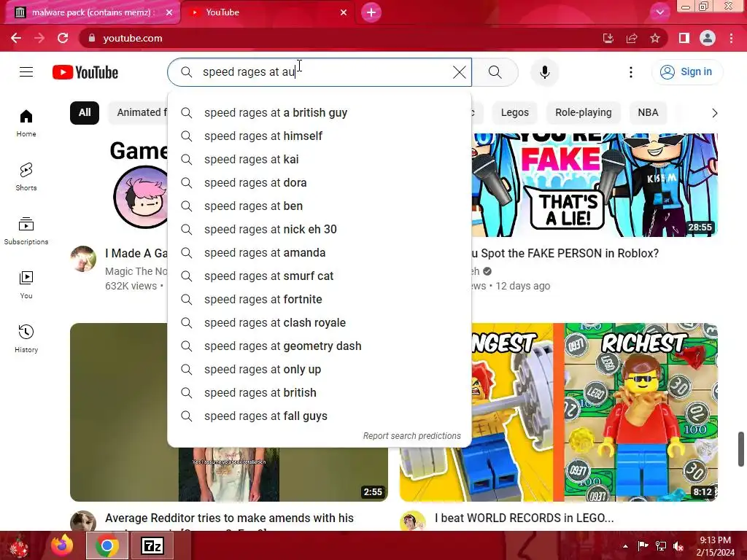Launch Firefox from the taskbar
The height and width of the screenshot is (560, 747).
63,545
